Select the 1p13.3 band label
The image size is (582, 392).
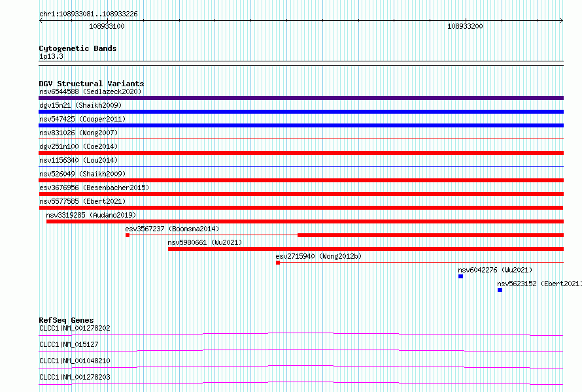pos(51,56)
